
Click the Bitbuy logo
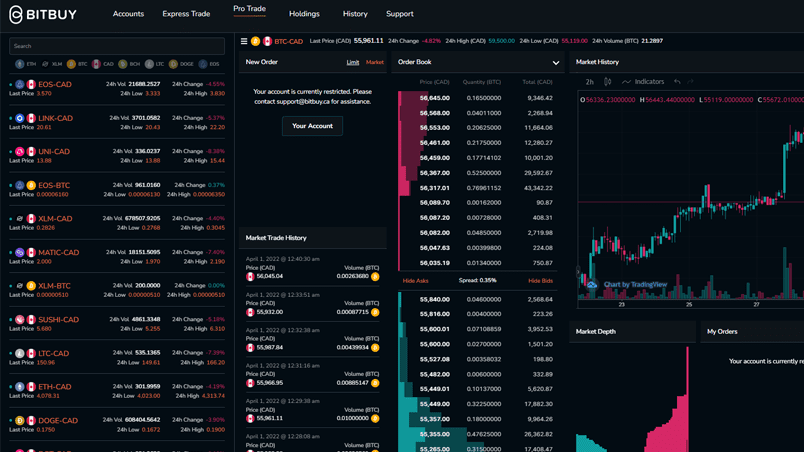(x=43, y=14)
